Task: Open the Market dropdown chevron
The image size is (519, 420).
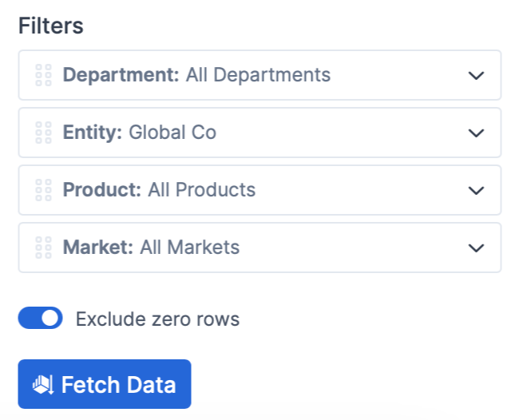Action: (476, 248)
